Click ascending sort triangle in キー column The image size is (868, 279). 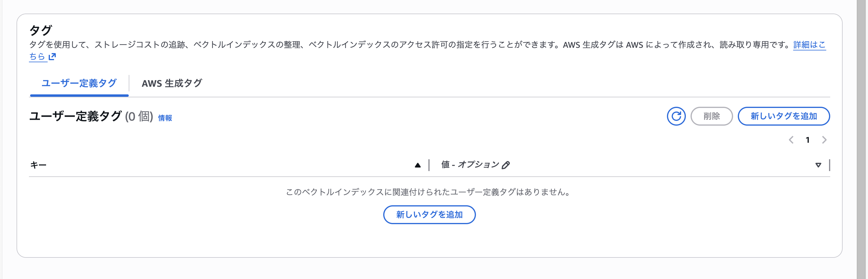click(417, 165)
